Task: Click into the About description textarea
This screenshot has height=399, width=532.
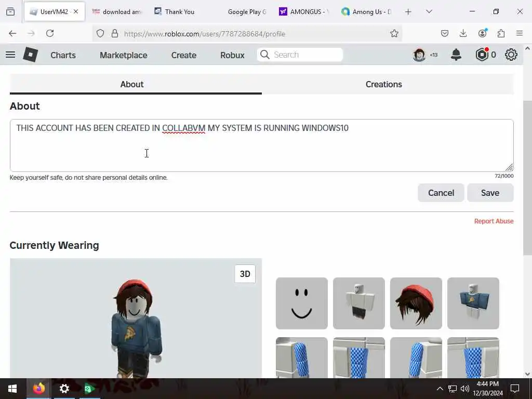Action: pyautogui.click(x=262, y=145)
